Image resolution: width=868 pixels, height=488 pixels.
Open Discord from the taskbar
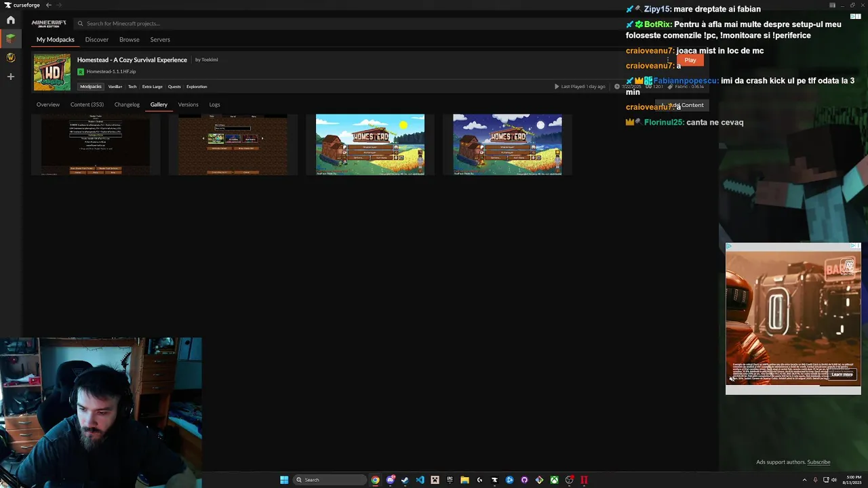click(x=391, y=480)
